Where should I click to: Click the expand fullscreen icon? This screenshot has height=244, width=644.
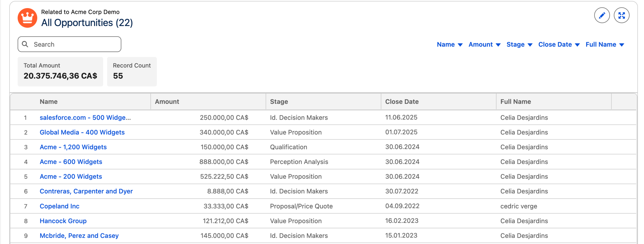point(621,15)
